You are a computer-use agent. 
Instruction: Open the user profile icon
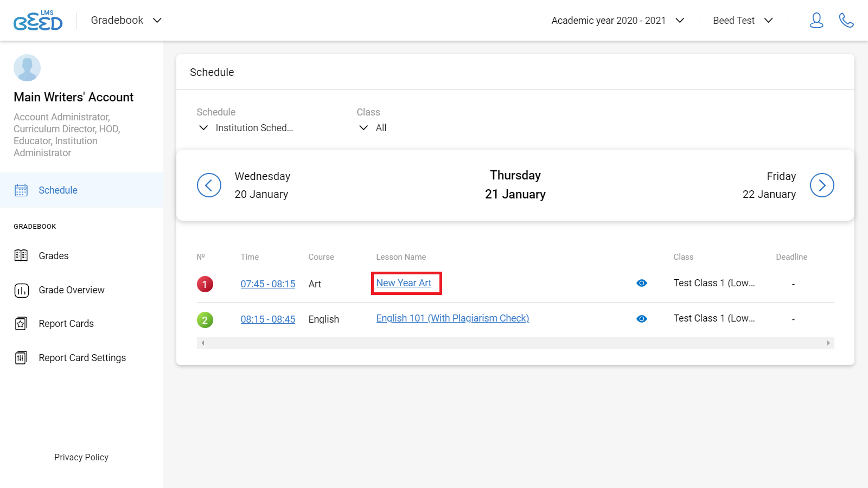click(x=816, y=21)
